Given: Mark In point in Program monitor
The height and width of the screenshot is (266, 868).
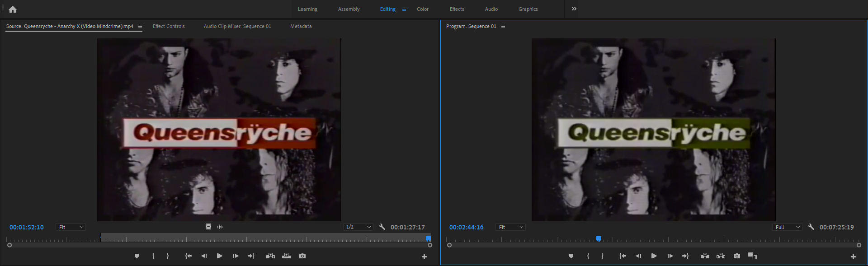Looking at the screenshot, I should click(x=588, y=256).
